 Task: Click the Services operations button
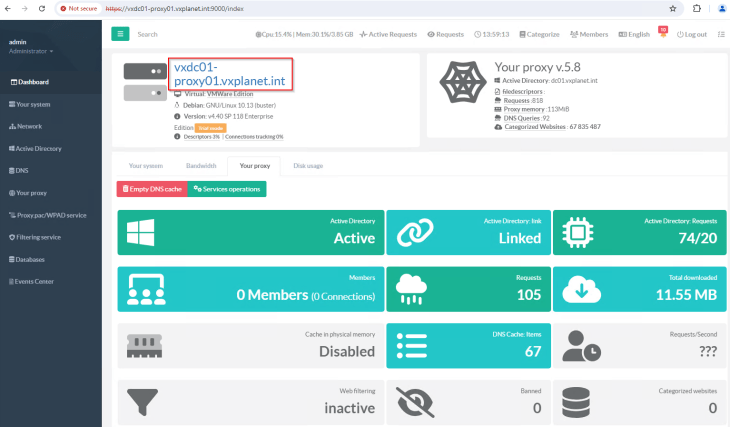(227, 189)
